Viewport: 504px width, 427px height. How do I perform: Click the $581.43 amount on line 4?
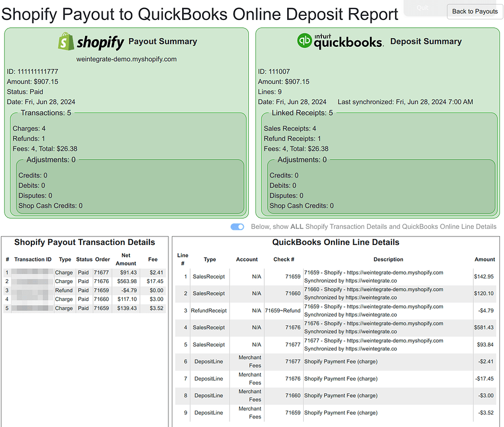click(484, 328)
